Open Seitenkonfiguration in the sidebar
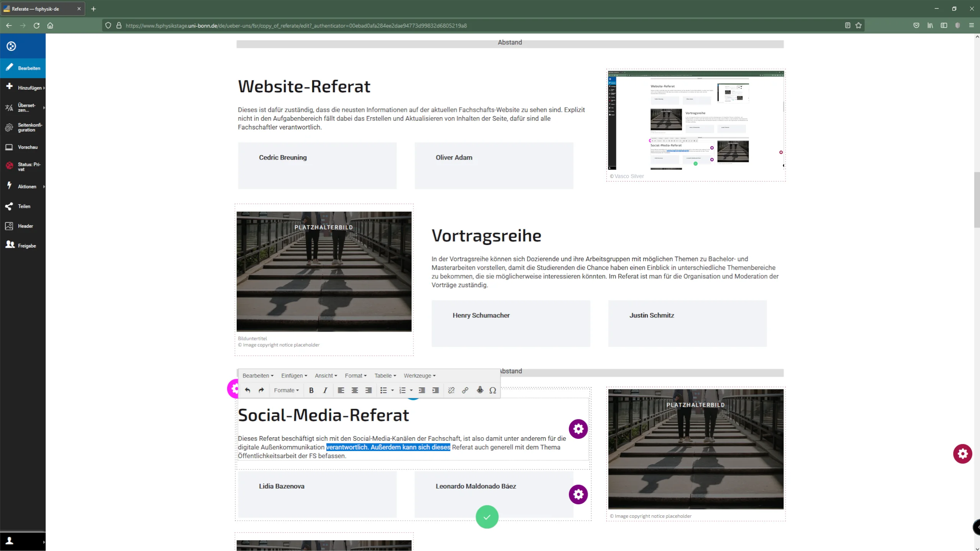Image resolution: width=980 pixels, height=551 pixels. 10,127
